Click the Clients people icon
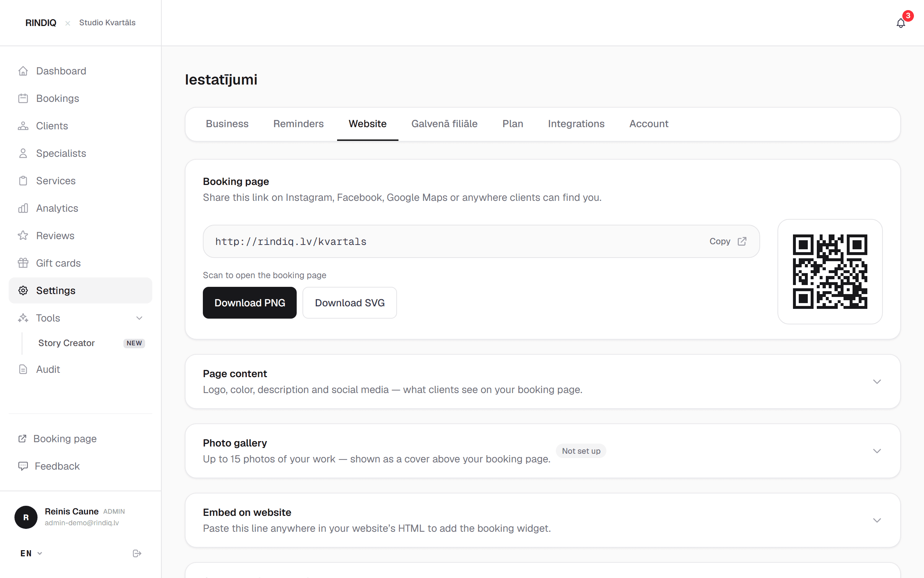Screen dimensions: 924x578 coord(23,126)
